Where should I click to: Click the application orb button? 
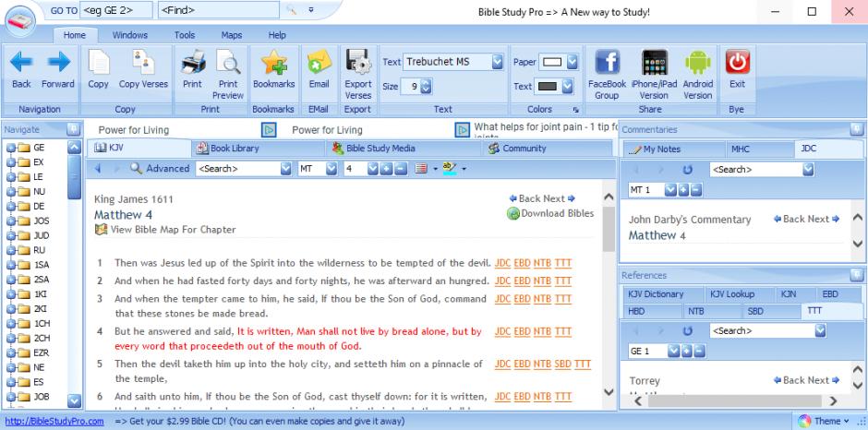coord(20,22)
